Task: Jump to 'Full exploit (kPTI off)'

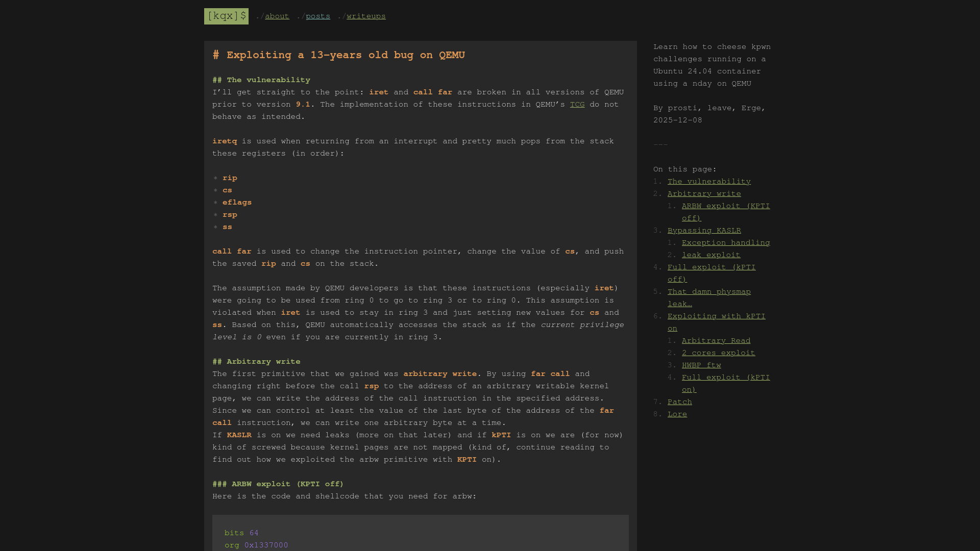Action: point(711,267)
